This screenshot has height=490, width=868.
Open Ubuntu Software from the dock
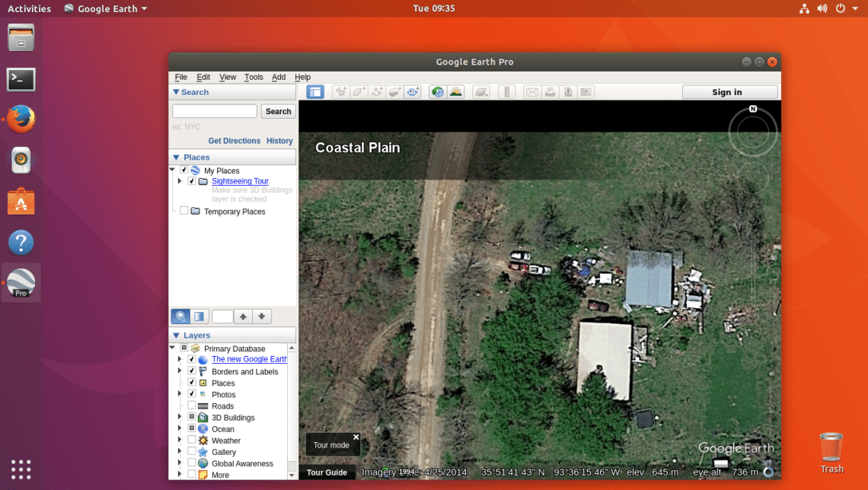click(x=21, y=202)
